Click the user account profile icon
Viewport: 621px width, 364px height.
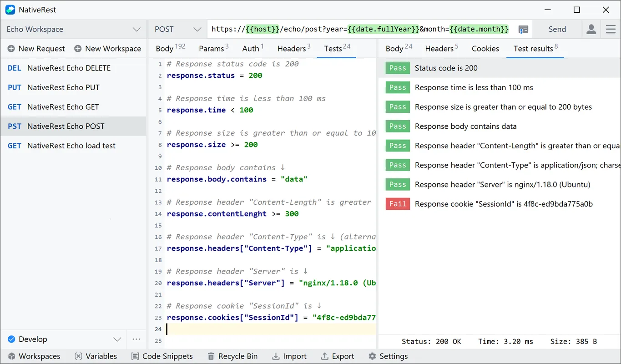pyautogui.click(x=591, y=29)
